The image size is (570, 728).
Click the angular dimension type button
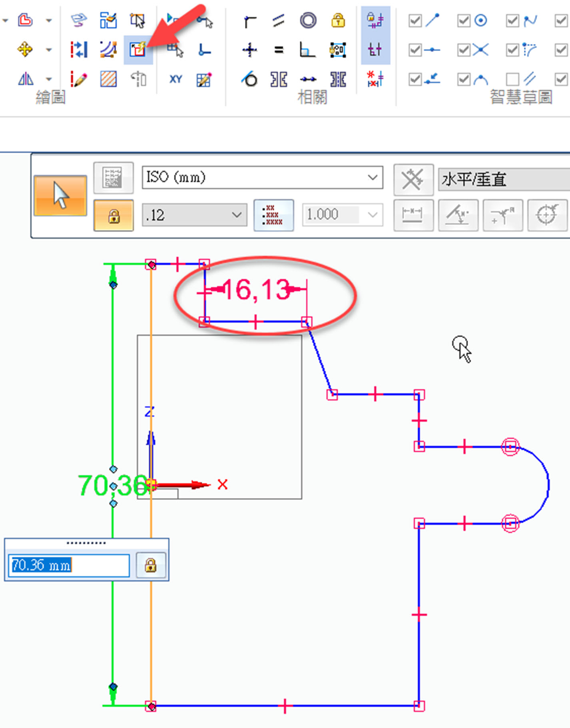[x=458, y=215]
